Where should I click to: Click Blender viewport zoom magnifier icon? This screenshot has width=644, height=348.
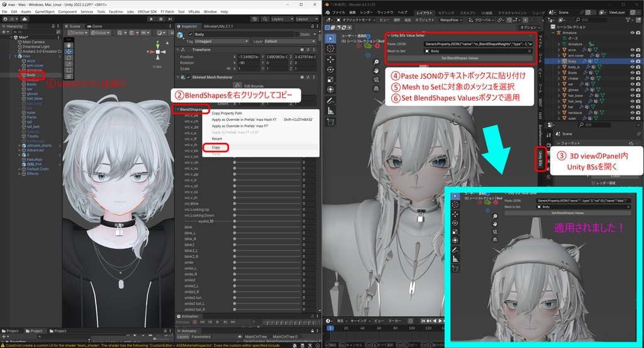[x=376, y=62]
